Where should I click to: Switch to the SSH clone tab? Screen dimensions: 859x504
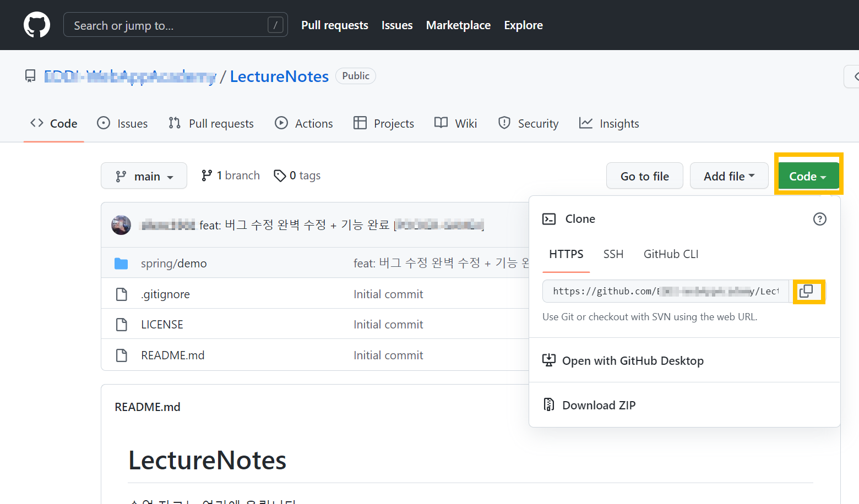point(613,254)
